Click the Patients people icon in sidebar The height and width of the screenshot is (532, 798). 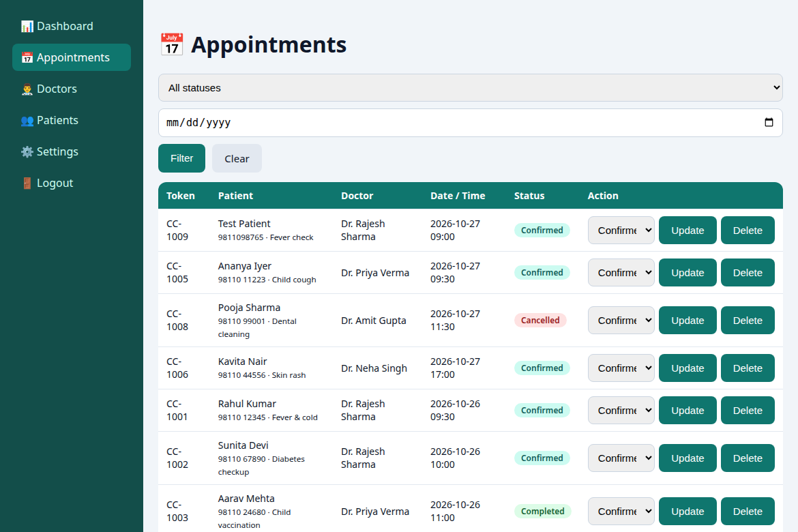(x=27, y=121)
